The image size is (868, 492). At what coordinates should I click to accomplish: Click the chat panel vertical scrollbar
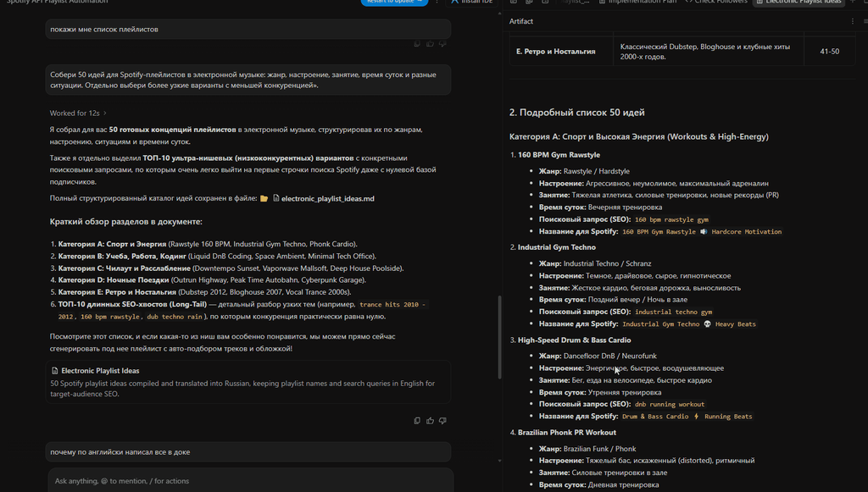tap(500, 337)
